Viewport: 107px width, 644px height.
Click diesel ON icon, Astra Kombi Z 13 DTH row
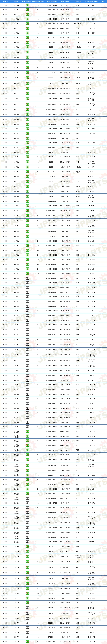(28, 498)
